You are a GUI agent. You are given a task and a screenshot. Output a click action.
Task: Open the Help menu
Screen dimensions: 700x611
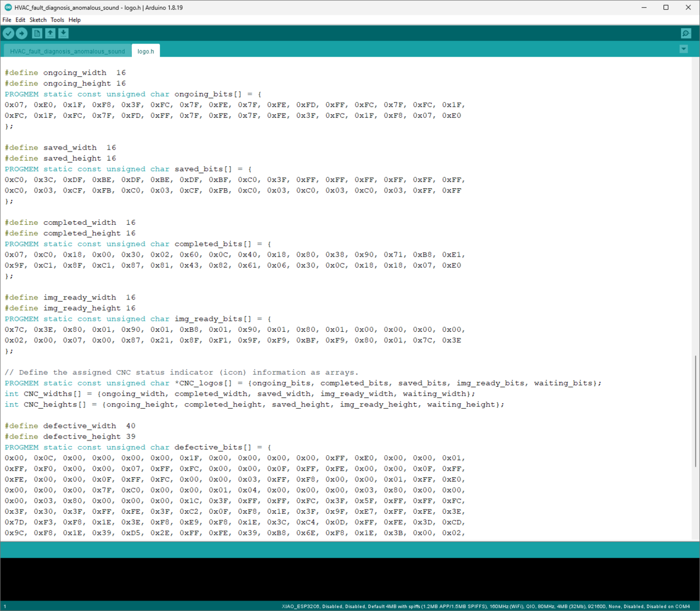75,20
